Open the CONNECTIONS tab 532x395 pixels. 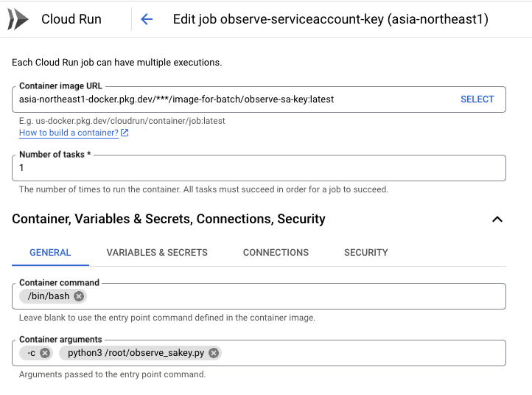(276, 253)
